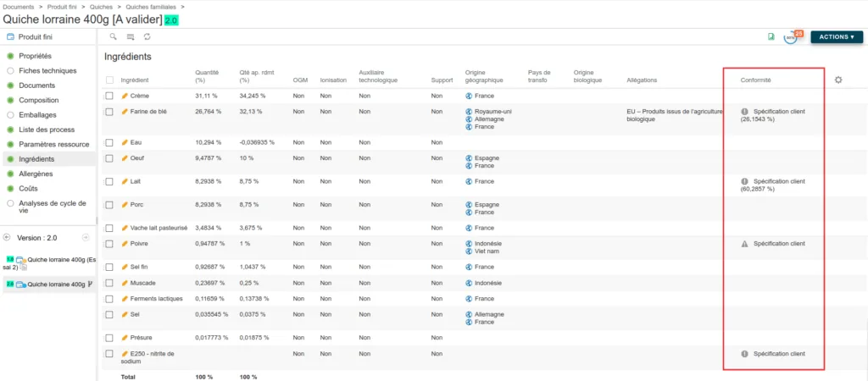Click the warning triangle in Poivre row
This screenshot has height=381, width=868.
744,244
